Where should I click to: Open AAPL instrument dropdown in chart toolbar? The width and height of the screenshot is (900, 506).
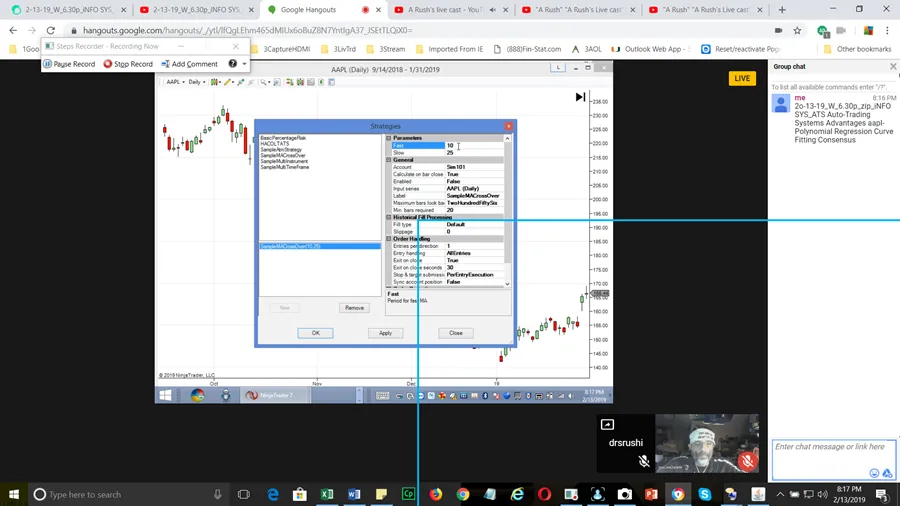(175, 82)
